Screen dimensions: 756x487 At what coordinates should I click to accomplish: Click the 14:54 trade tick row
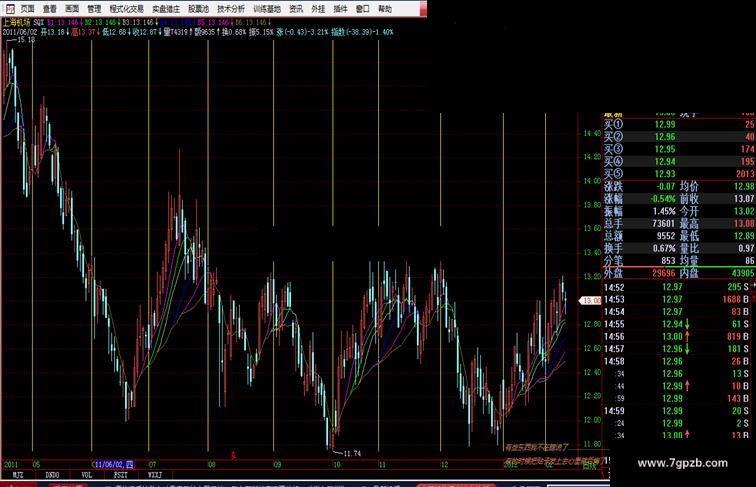[x=679, y=312]
